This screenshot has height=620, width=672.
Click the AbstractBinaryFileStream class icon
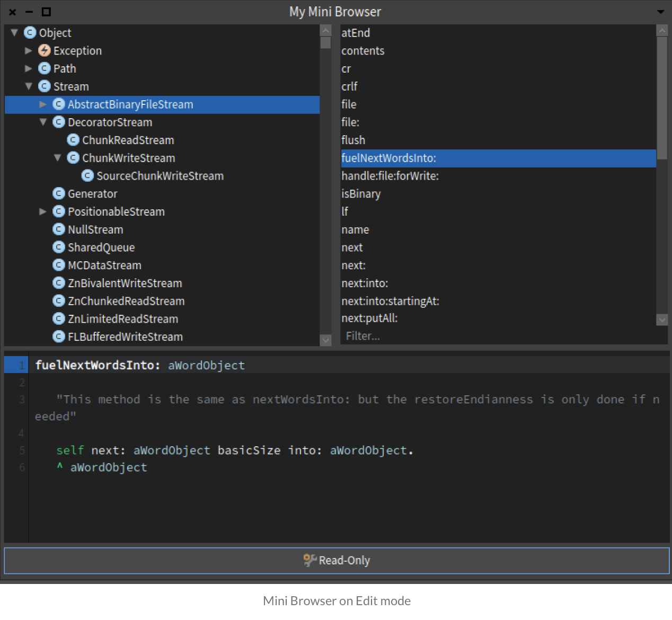click(x=59, y=104)
